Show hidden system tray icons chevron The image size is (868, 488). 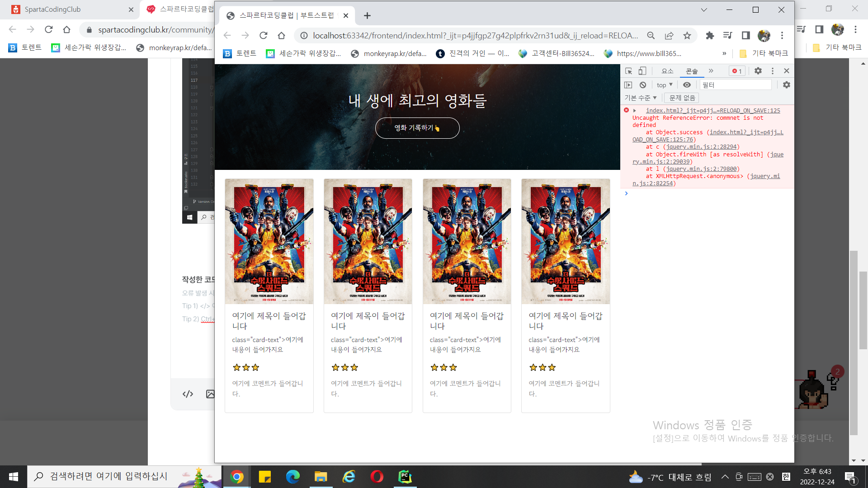tap(725, 477)
